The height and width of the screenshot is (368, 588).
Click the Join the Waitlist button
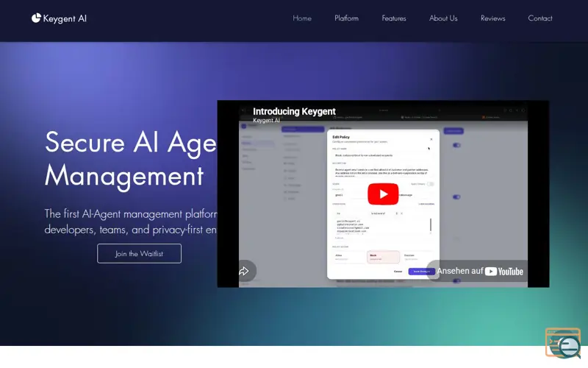click(x=139, y=253)
